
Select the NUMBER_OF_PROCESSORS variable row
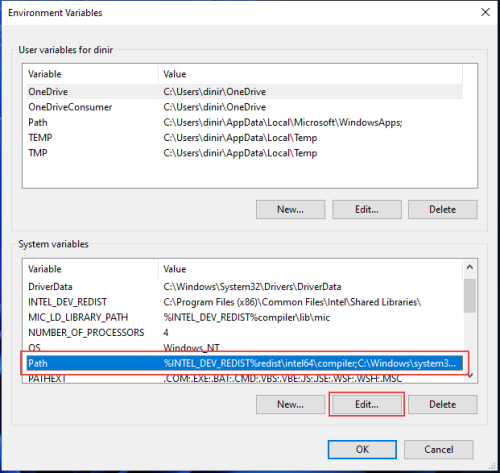point(245,333)
